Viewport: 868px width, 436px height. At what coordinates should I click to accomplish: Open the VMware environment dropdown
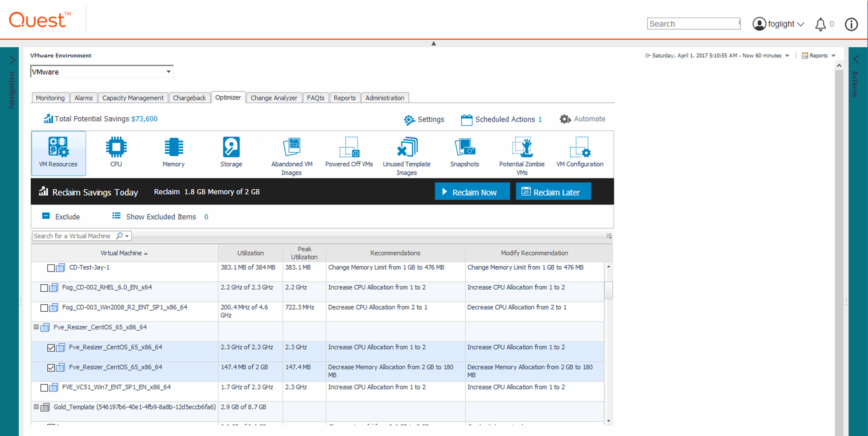pos(168,72)
